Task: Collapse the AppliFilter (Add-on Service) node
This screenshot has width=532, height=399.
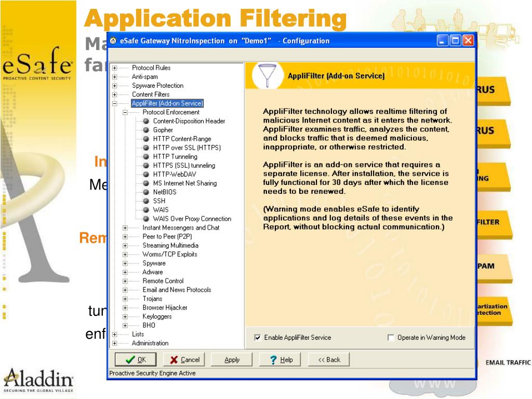Action: (115, 103)
